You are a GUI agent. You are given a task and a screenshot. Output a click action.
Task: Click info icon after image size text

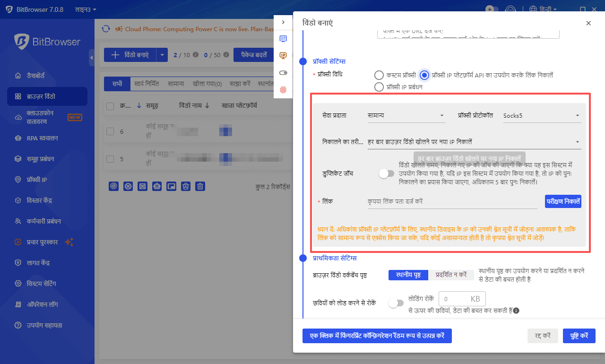pos(517,311)
